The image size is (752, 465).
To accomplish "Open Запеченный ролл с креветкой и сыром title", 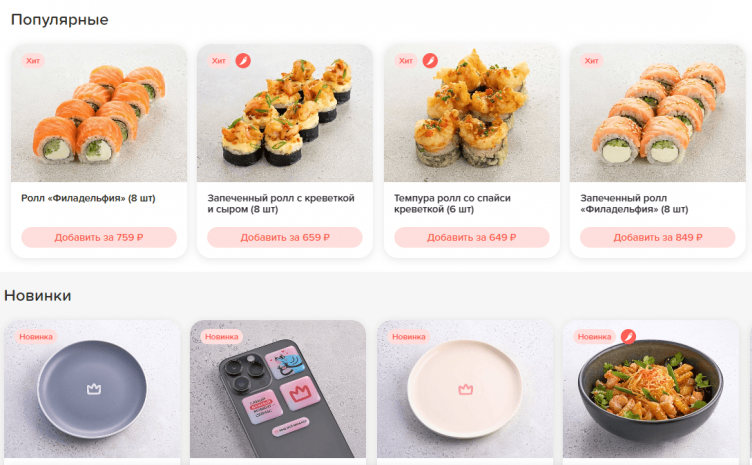I will pyautogui.click(x=281, y=204).
